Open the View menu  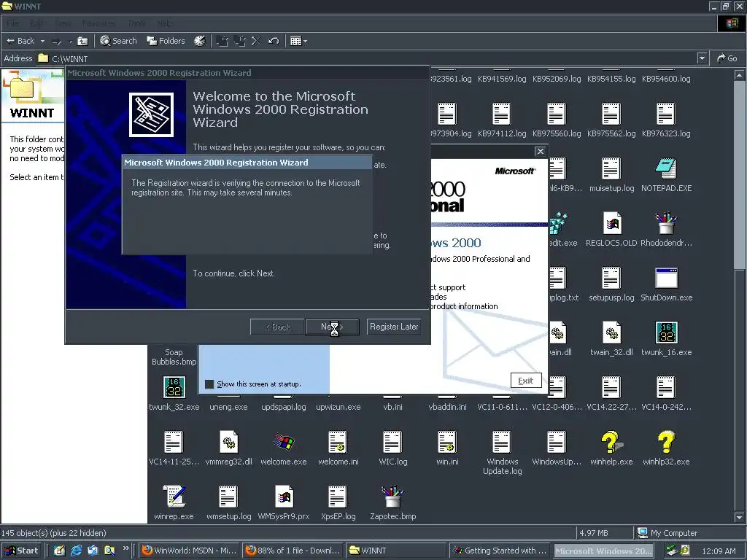(x=63, y=23)
